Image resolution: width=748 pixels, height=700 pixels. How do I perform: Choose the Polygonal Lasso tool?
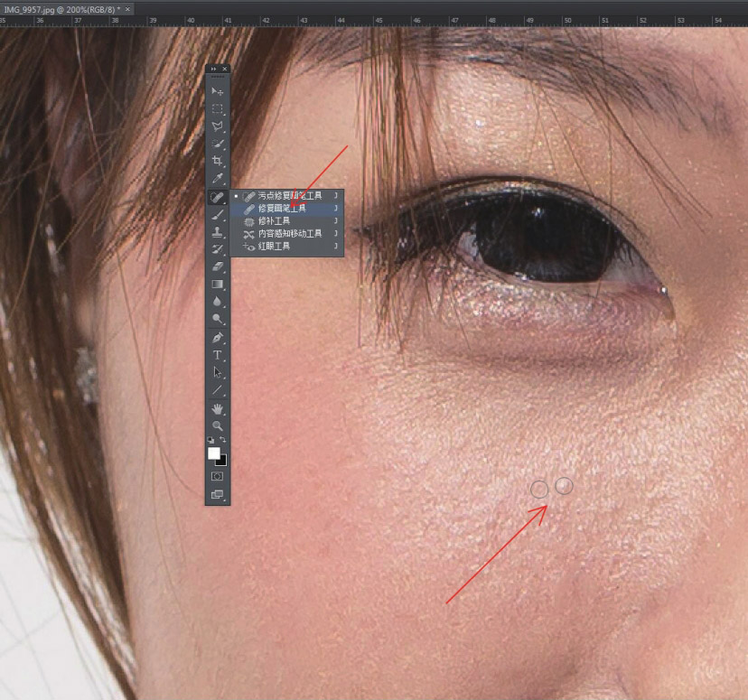coord(218,126)
